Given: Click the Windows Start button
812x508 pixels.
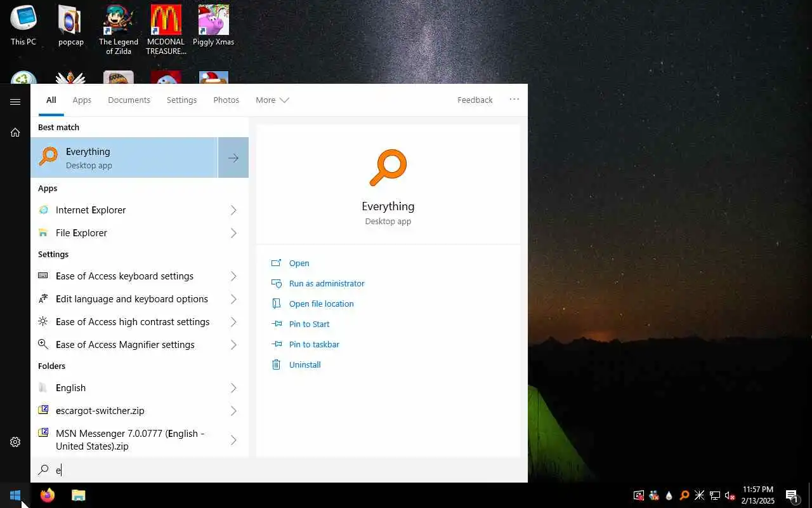Looking at the screenshot, I should (x=15, y=495).
